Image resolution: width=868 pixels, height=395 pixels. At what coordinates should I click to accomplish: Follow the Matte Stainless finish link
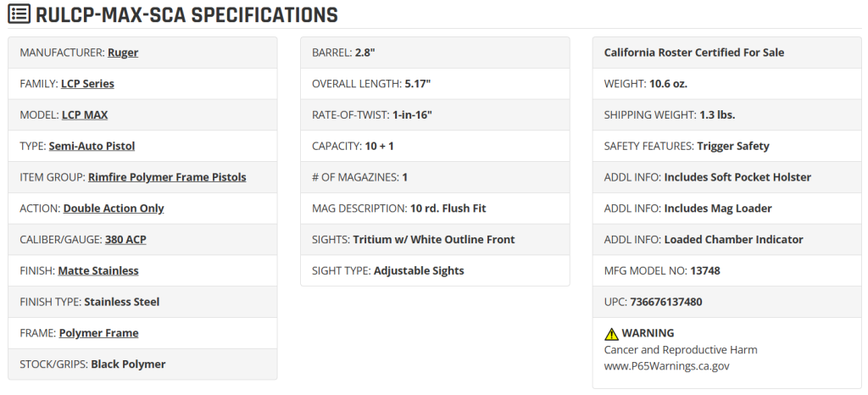pyautogui.click(x=98, y=270)
